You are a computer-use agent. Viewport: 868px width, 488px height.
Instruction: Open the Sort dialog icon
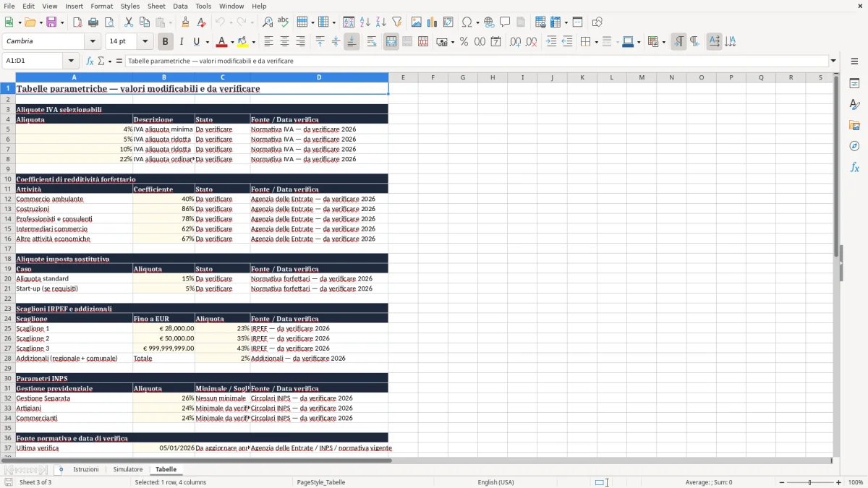pyautogui.click(x=349, y=22)
